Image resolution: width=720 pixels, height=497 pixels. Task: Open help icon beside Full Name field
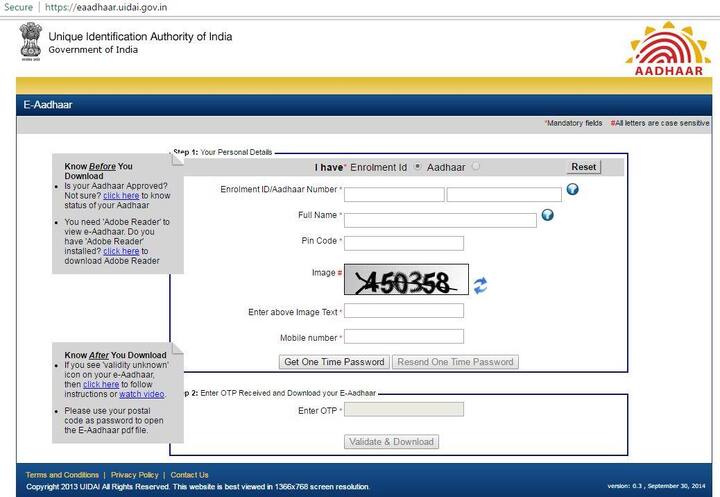point(547,215)
